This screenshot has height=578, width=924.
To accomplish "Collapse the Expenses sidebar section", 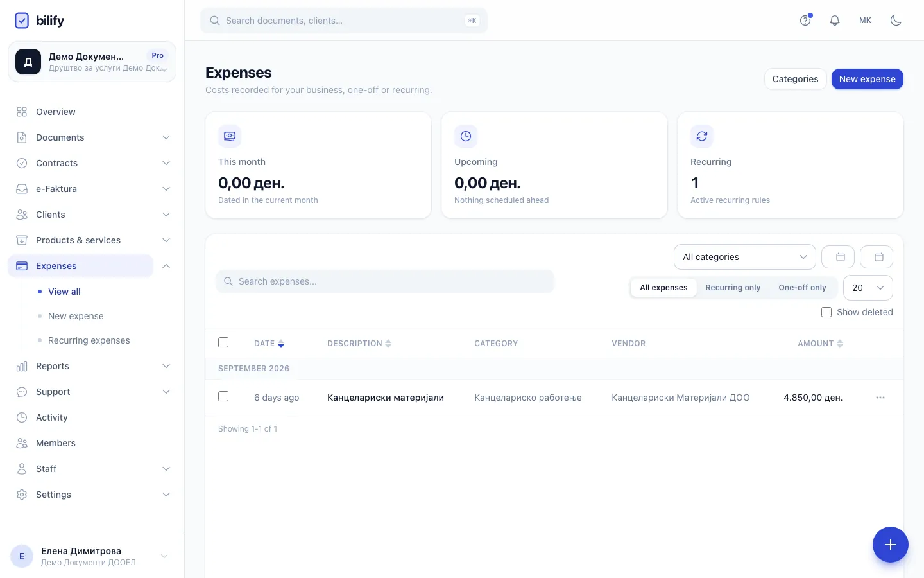I will point(166,266).
